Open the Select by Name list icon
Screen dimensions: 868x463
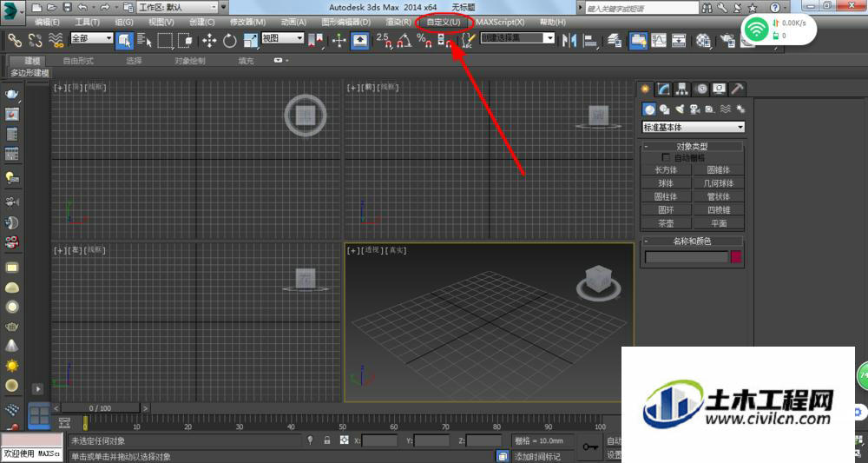coord(144,41)
